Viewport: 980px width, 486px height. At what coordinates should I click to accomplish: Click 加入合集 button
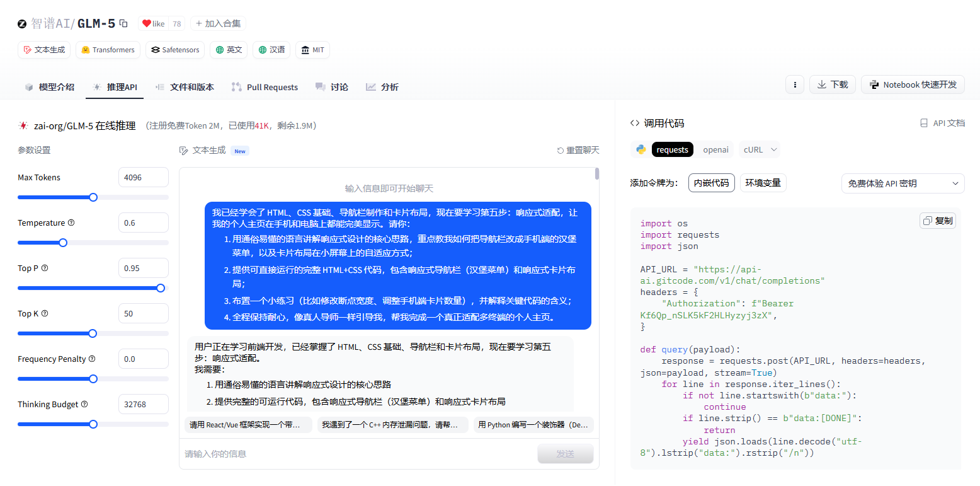(218, 23)
